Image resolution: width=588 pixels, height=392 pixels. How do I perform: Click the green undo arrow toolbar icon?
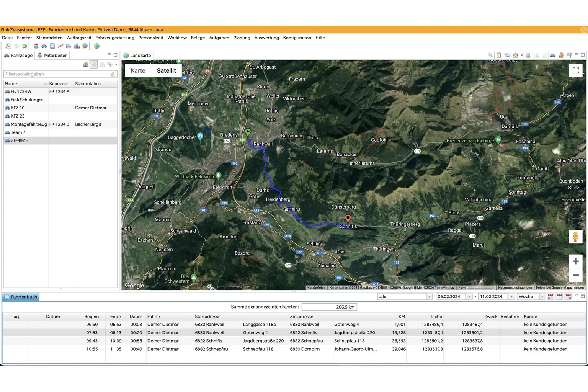[24, 46]
